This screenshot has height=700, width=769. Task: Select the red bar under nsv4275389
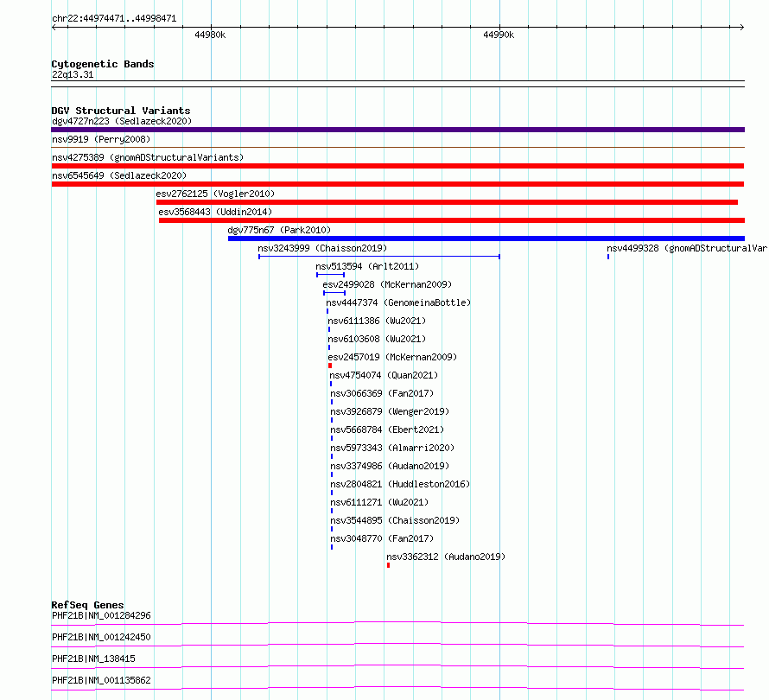397,166
